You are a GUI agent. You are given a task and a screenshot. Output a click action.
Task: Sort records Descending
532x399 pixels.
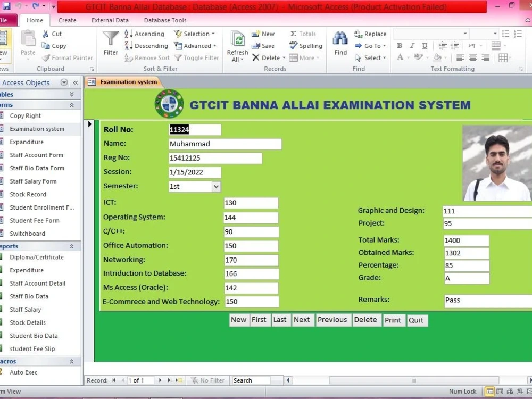pos(146,45)
